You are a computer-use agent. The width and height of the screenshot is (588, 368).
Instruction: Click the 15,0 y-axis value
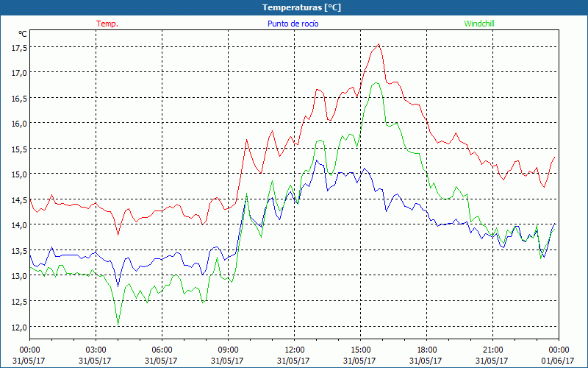tap(20, 174)
